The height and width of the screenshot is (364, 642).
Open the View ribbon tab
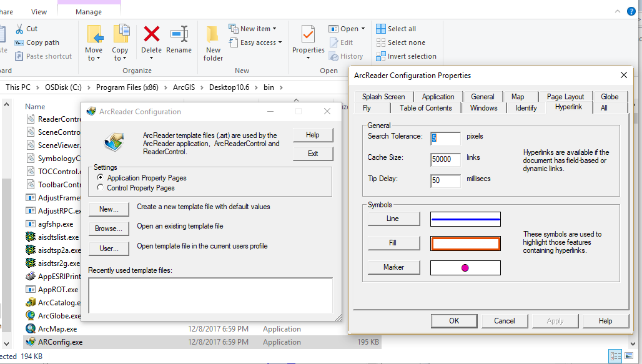coord(39,12)
